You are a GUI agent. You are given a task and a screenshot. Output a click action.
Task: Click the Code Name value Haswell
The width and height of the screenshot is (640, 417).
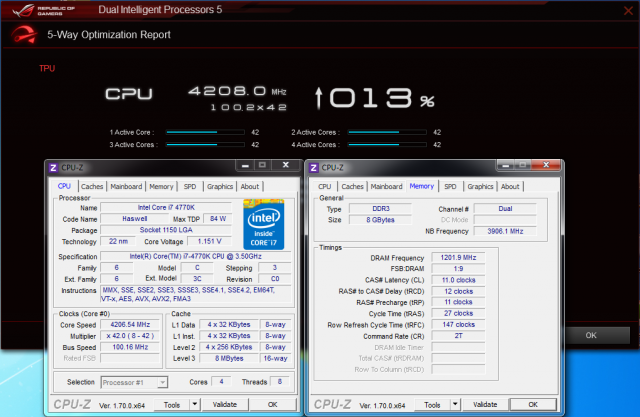coord(135,219)
